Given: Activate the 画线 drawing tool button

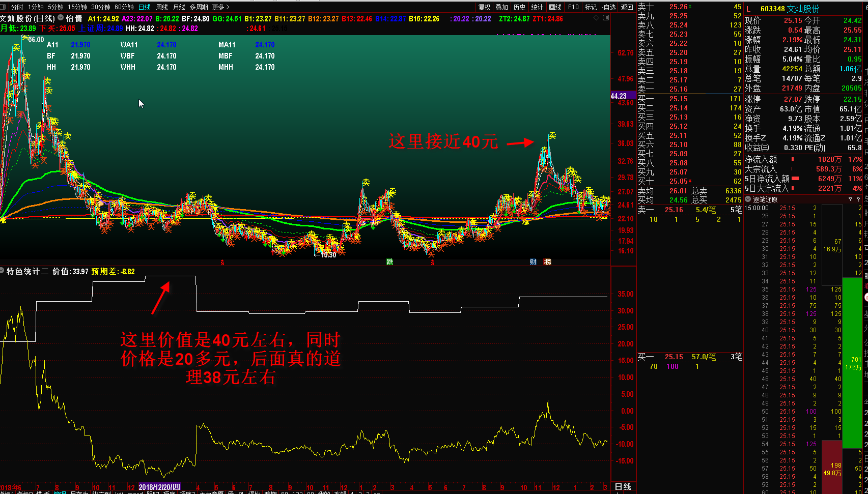Looking at the screenshot, I should click(x=555, y=7).
